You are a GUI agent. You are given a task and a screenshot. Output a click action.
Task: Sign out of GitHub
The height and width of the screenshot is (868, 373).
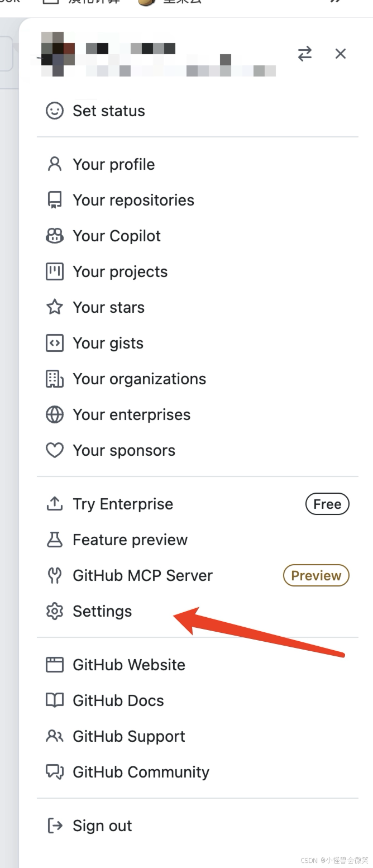click(102, 826)
